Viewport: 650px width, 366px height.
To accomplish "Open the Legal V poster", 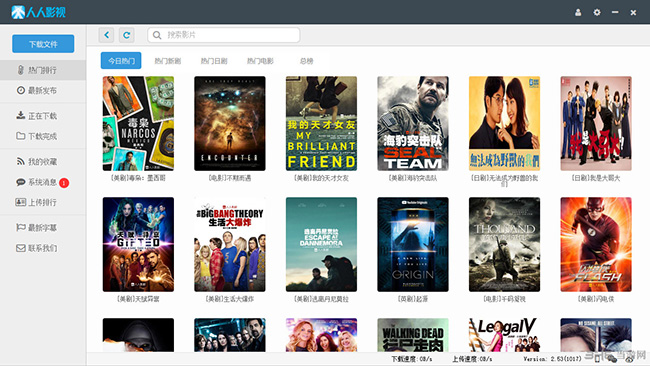I will click(504, 335).
